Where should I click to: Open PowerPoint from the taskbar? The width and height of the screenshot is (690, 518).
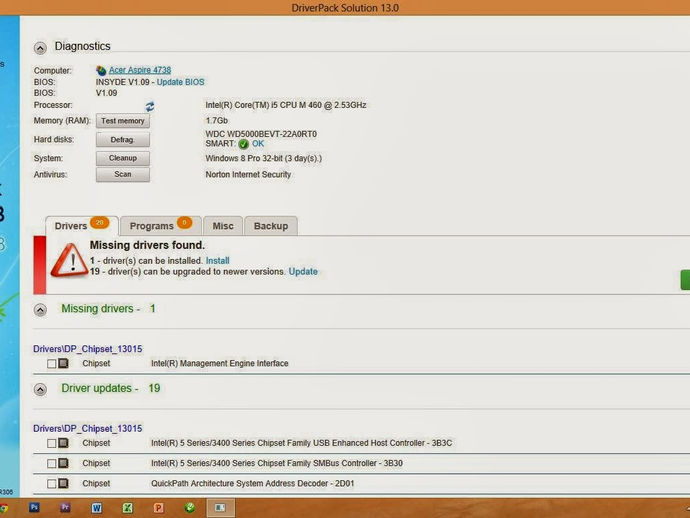[158, 508]
